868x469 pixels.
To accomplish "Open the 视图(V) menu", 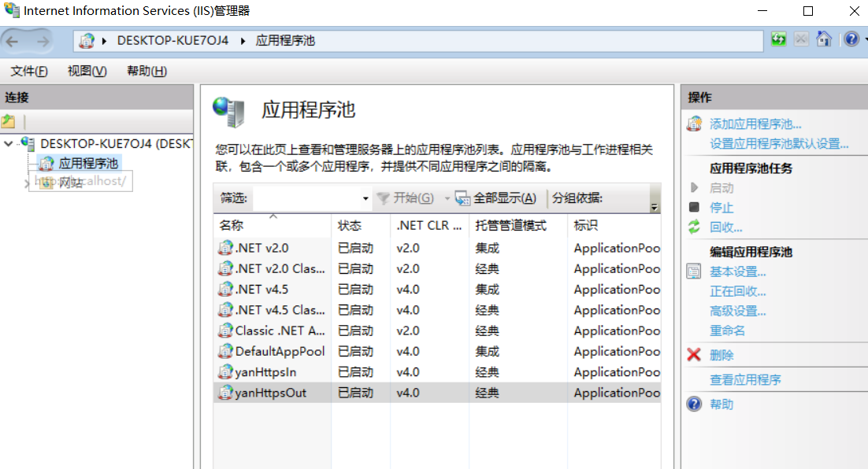I will pyautogui.click(x=87, y=71).
